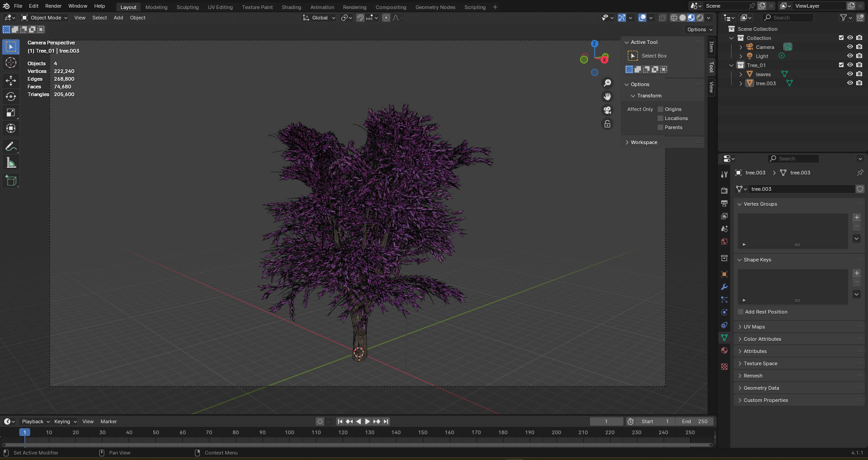Open Material properties tab icon

[724, 350]
